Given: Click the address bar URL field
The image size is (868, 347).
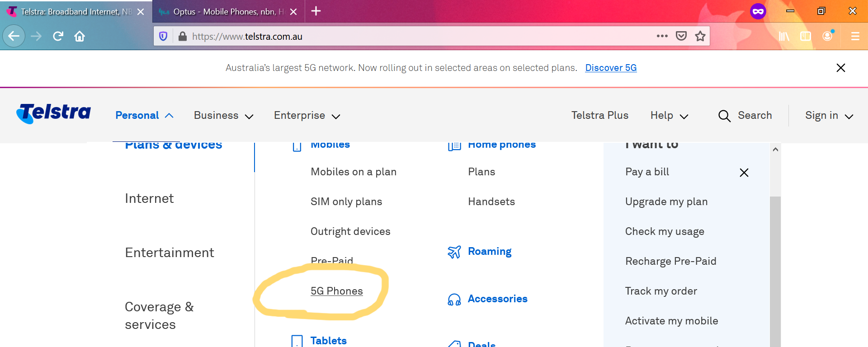Looking at the screenshot, I should [420, 36].
